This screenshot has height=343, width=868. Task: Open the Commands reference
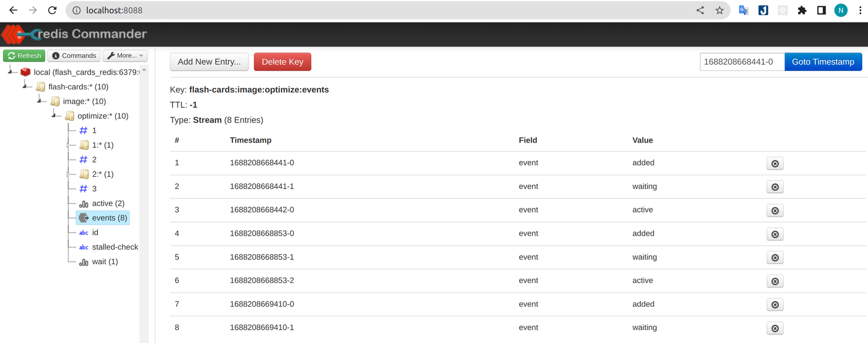coord(74,56)
